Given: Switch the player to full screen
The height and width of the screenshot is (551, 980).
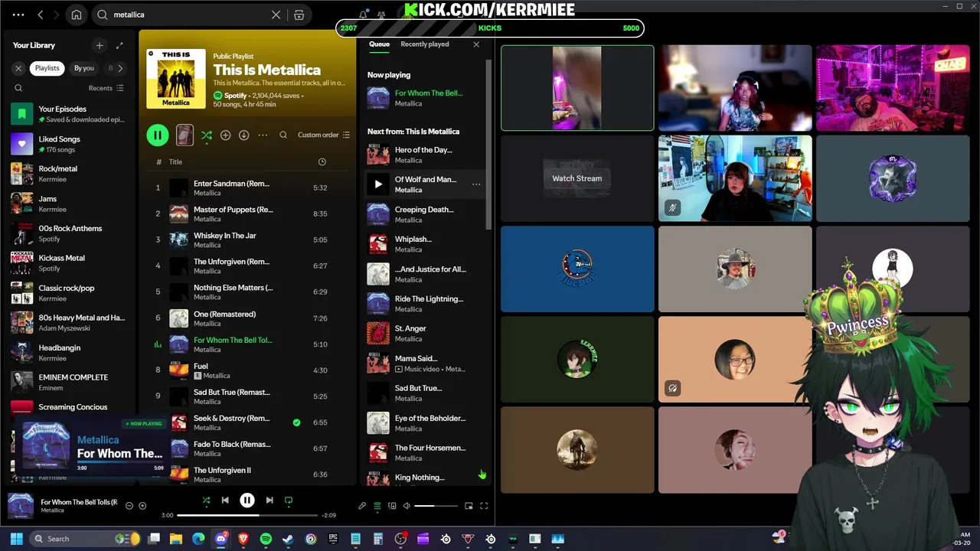Looking at the screenshot, I should (484, 506).
